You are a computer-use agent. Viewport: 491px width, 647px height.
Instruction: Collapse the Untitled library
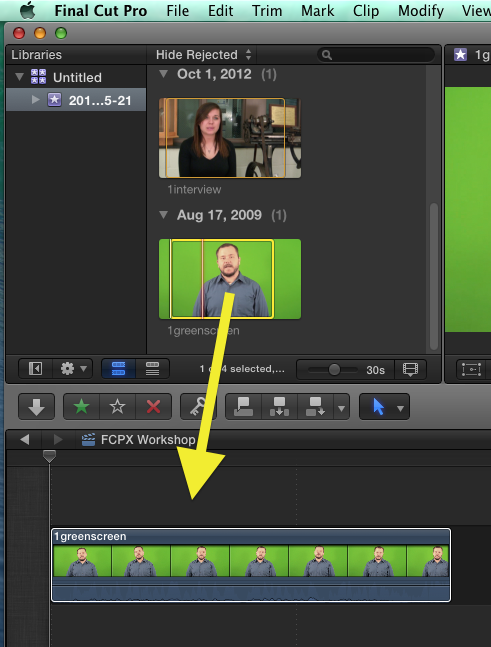coord(19,77)
